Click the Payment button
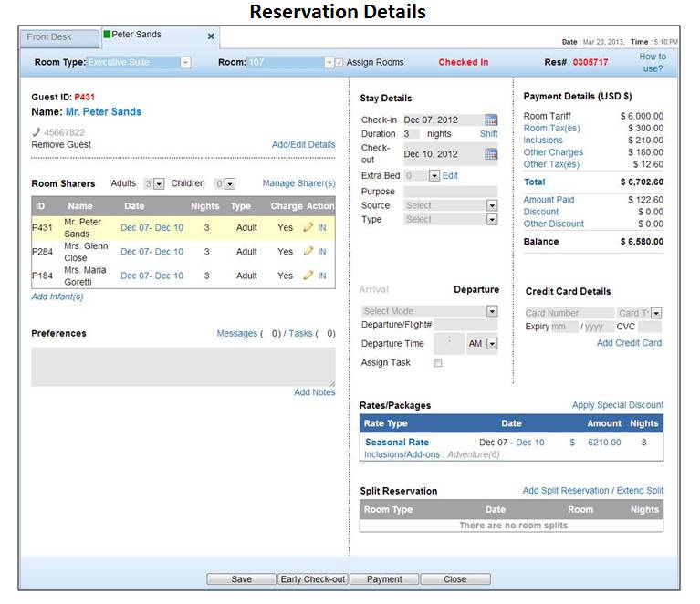This screenshot has height=604, width=700. point(384,579)
